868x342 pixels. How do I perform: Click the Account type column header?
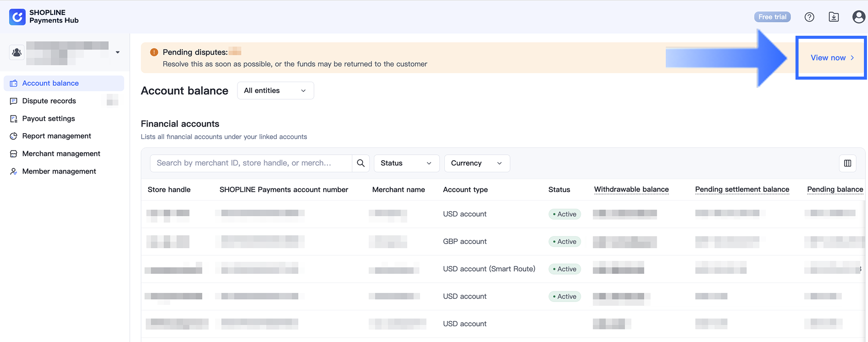coord(466,189)
